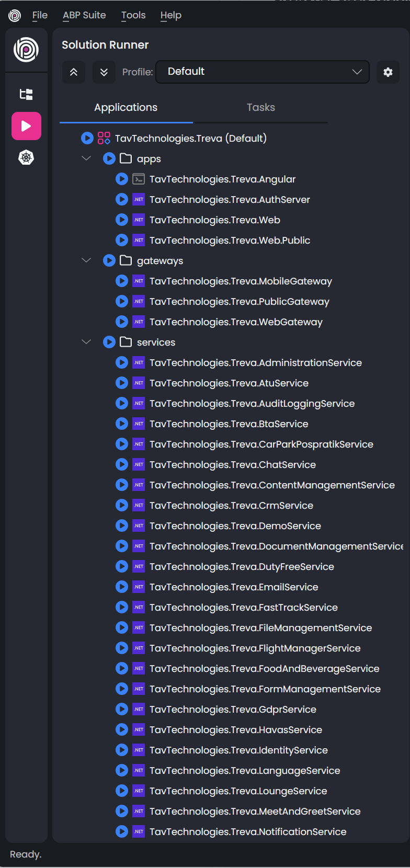410x868 pixels.
Task: Run AdministrationService play icon
Action: pos(122,362)
